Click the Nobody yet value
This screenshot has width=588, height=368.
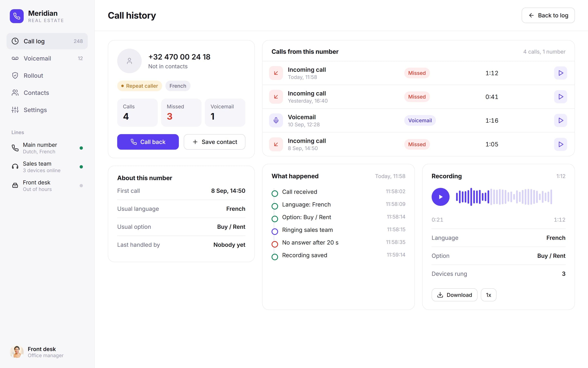(229, 245)
